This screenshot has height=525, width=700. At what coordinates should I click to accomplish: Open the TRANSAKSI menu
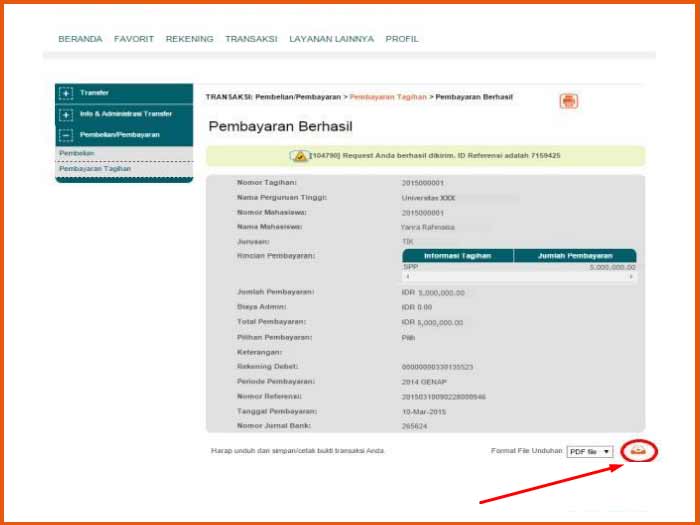coord(251,39)
